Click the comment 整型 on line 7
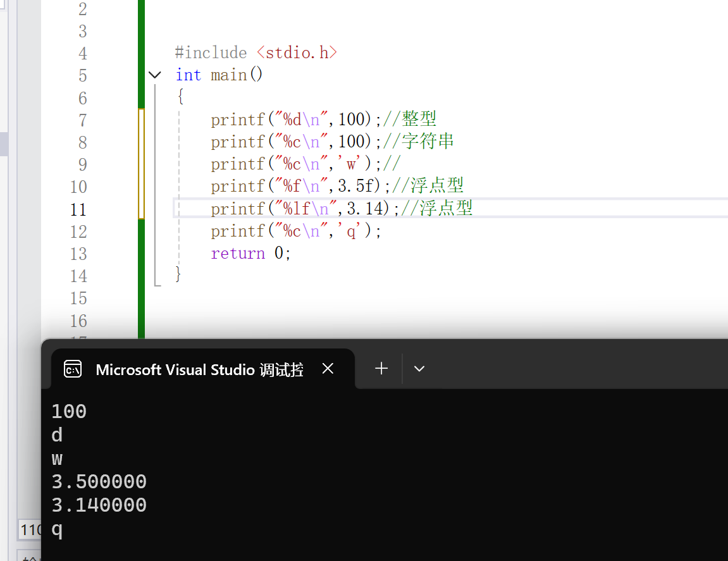The height and width of the screenshot is (561, 728). pyautogui.click(x=419, y=119)
